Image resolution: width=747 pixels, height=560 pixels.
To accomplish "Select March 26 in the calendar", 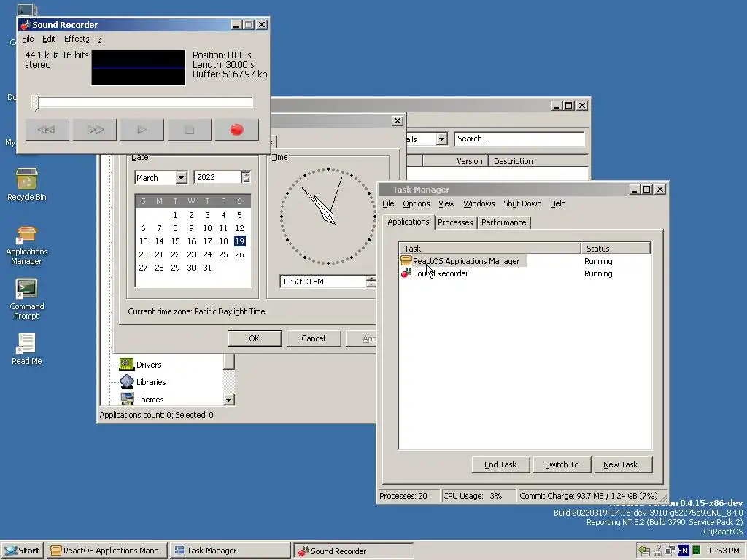I will coord(239,254).
